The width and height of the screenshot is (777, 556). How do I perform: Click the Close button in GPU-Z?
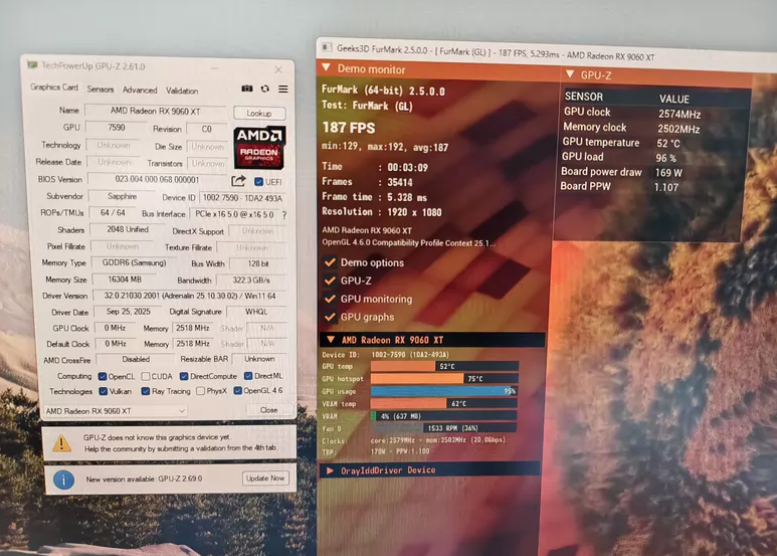click(x=269, y=410)
